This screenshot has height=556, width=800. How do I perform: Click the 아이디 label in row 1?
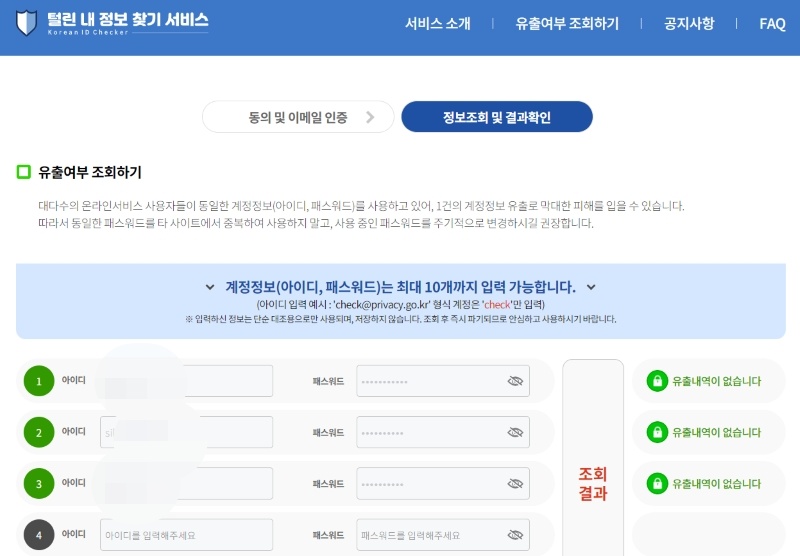(73, 380)
